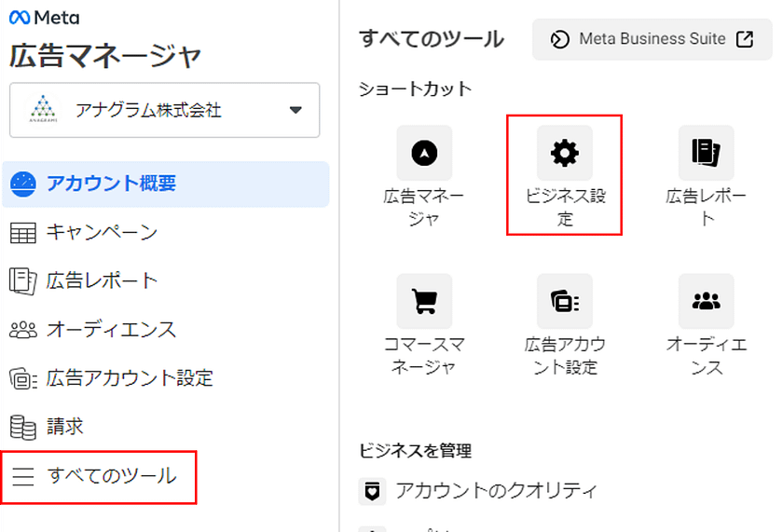Image resolution: width=783 pixels, height=532 pixels.
Task: Open 広告アカウント設定 in the sidebar
Action: point(130,377)
